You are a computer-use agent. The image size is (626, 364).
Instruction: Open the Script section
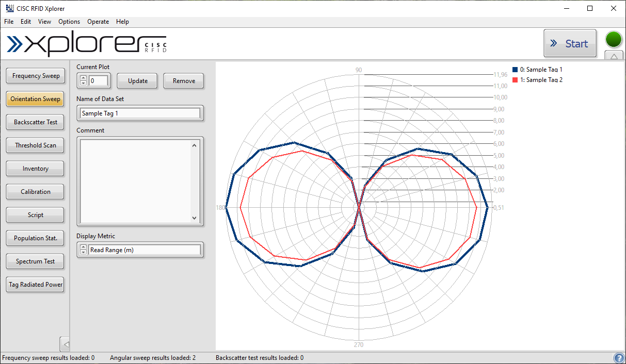point(36,215)
